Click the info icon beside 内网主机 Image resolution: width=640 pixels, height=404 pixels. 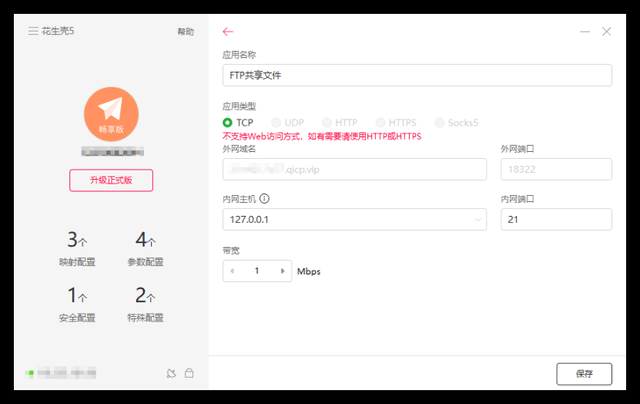coord(264,198)
